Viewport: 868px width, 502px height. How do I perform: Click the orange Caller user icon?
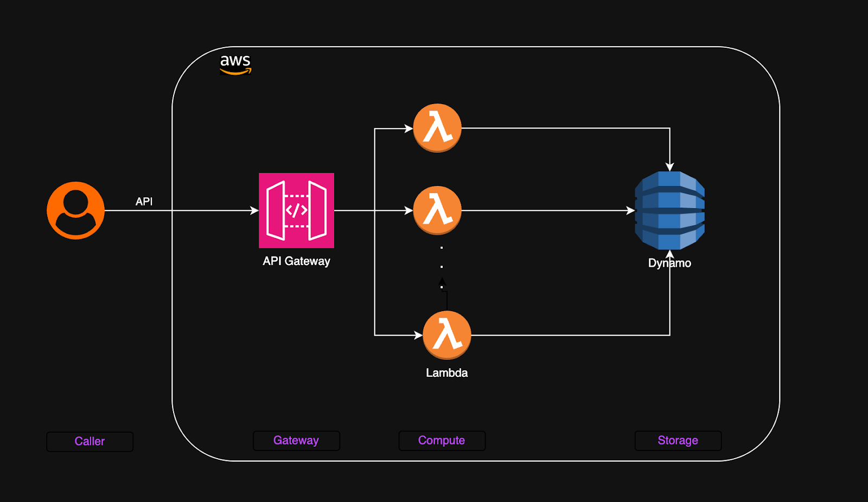[75, 210]
